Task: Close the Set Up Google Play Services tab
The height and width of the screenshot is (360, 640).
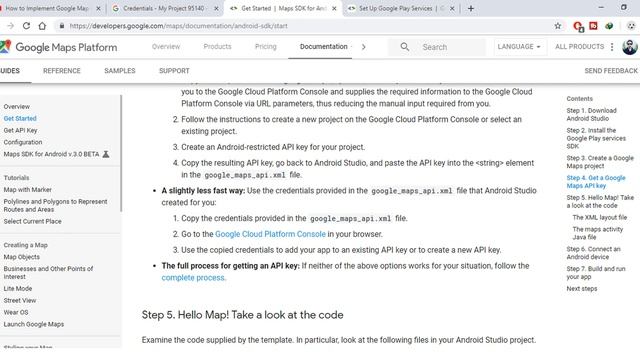Action: coord(452,8)
